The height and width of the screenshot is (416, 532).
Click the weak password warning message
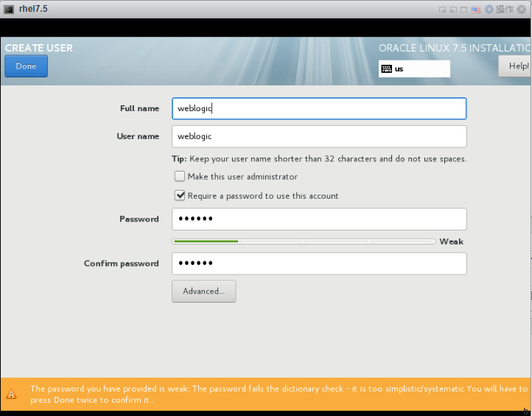pyautogui.click(x=279, y=394)
